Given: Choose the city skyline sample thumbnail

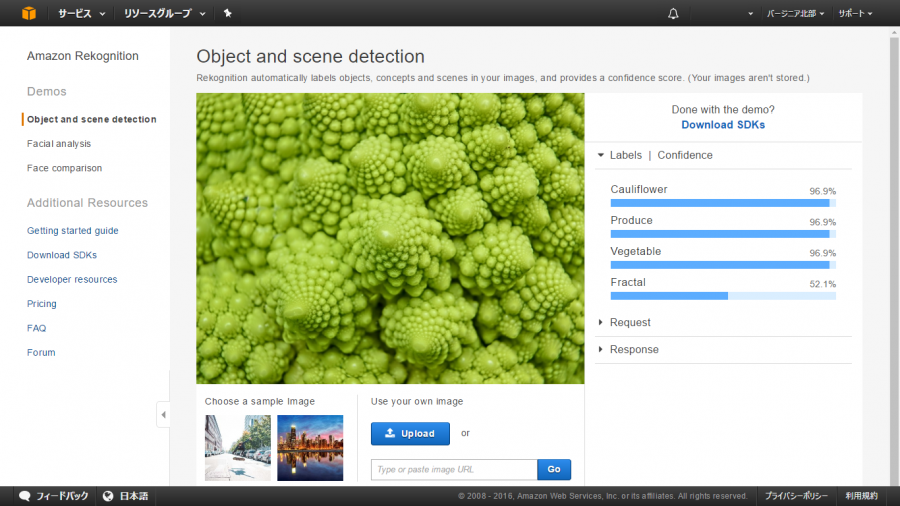Looking at the screenshot, I should 310,447.
